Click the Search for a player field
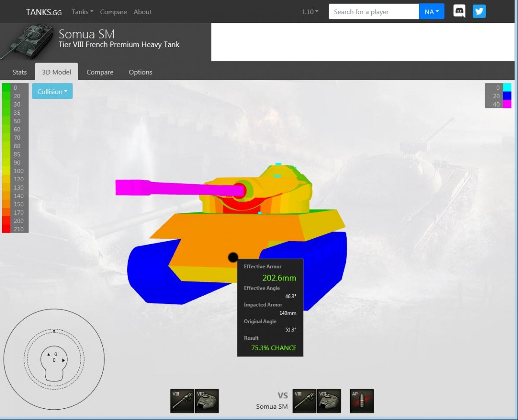Screen dimensions: 518x420 [374, 12]
